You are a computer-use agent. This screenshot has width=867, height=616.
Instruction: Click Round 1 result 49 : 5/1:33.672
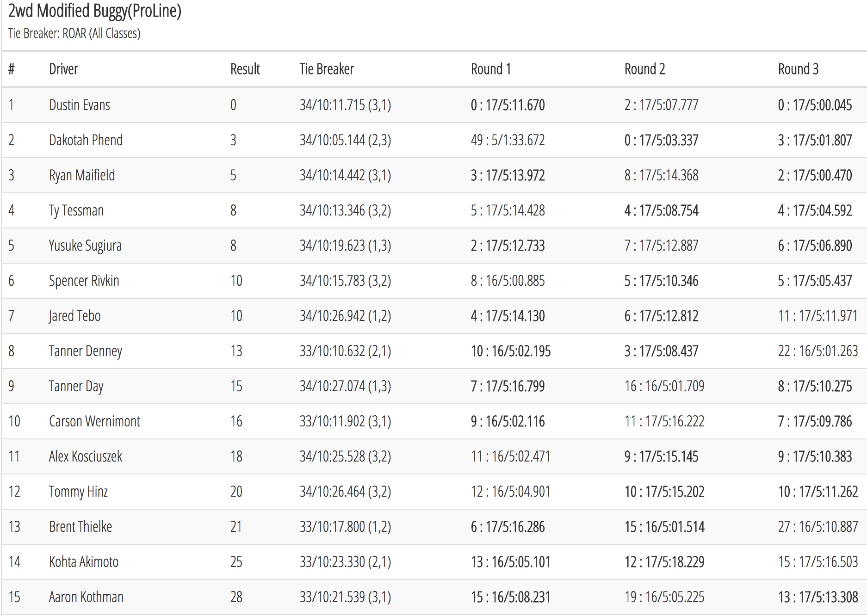click(x=508, y=140)
